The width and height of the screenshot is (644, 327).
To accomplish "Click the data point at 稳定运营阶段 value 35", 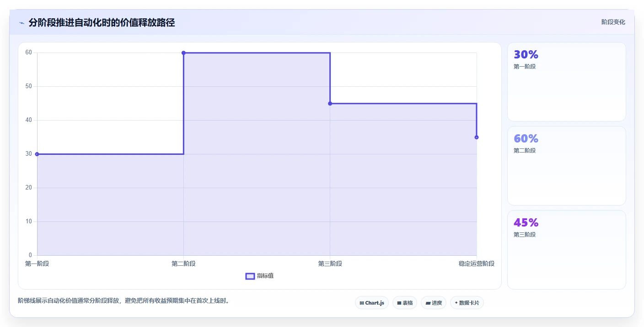I will (x=477, y=137).
